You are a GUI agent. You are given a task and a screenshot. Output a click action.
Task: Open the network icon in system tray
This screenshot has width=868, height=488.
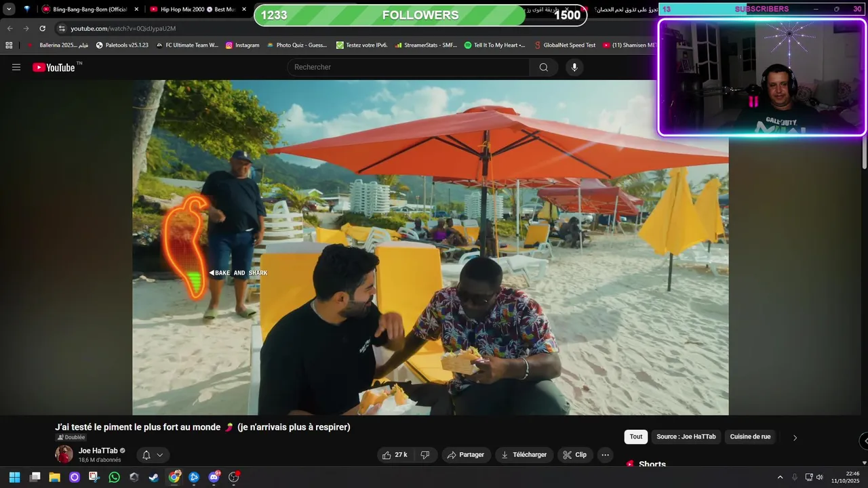(808, 477)
